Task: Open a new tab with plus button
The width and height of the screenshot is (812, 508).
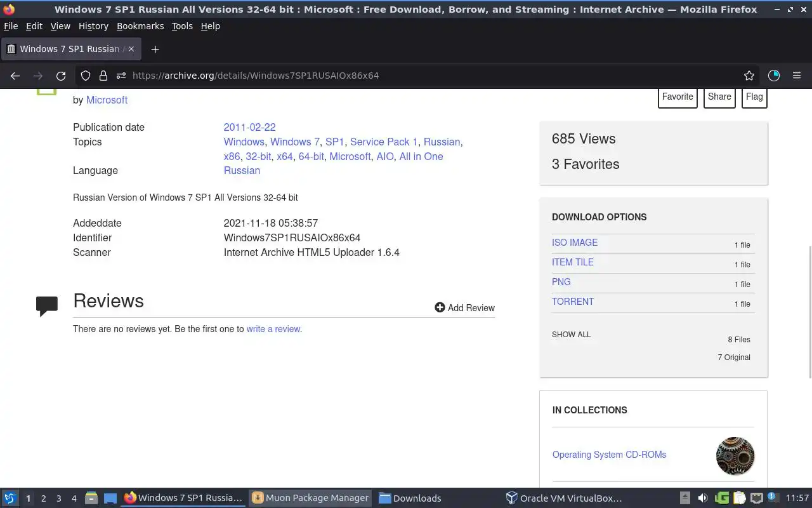Action: tap(155, 49)
